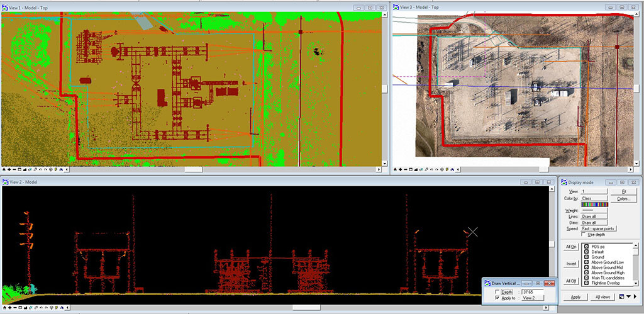Toggle the Depth checkbox in Draw Vertical dialog

(497, 292)
